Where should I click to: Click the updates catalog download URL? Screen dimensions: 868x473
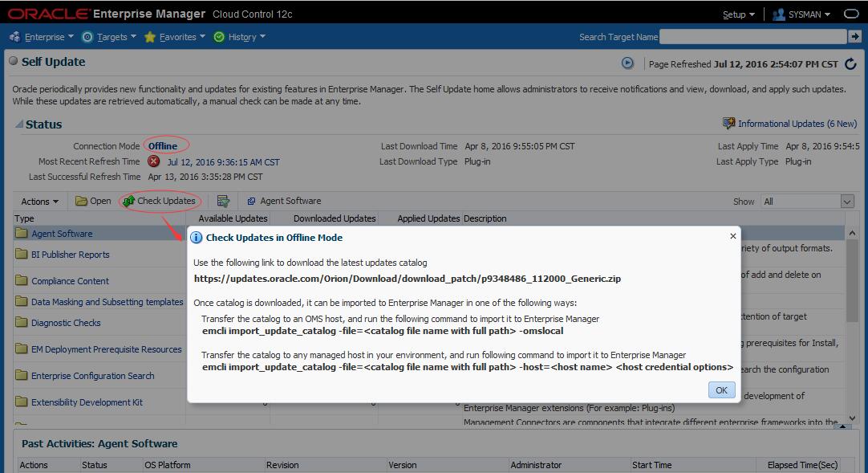(408, 279)
